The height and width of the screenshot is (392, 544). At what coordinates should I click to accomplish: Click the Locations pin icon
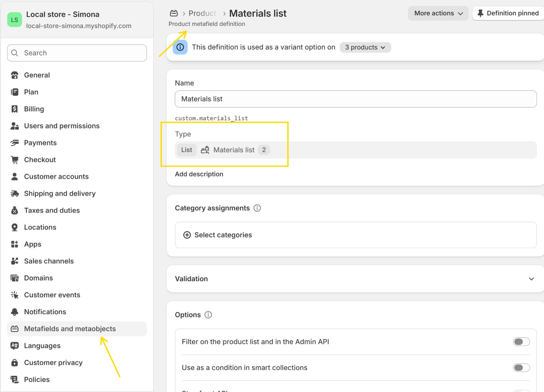pyautogui.click(x=15, y=227)
